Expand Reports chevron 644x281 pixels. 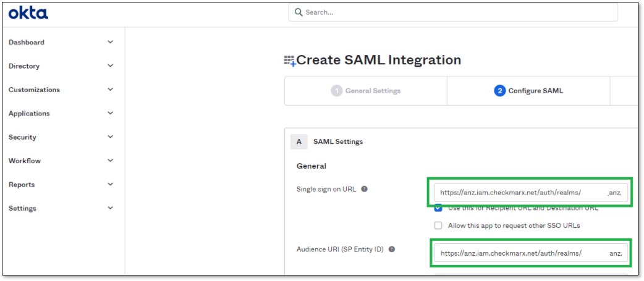pyautogui.click(x=110, y=184)
